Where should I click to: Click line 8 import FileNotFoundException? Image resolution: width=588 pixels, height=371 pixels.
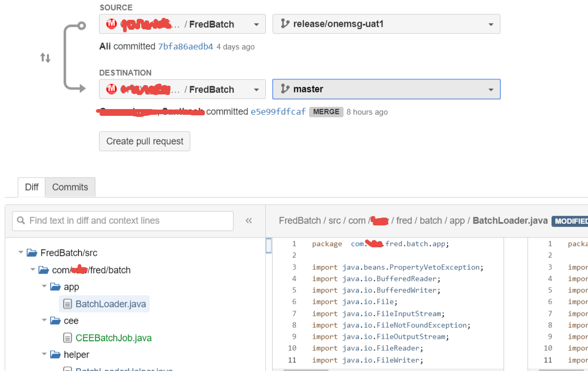point(391,325)
